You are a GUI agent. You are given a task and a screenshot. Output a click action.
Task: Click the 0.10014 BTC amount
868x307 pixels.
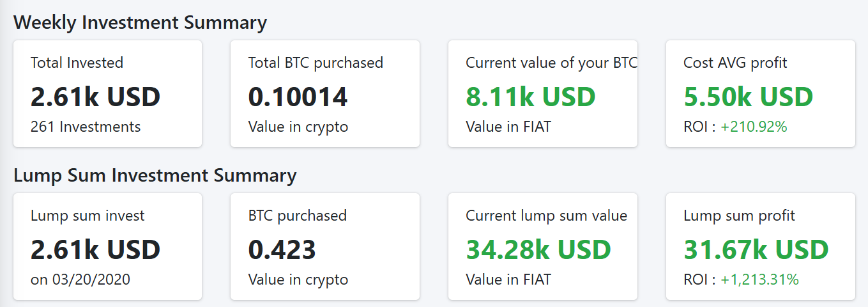coord(298,97)
